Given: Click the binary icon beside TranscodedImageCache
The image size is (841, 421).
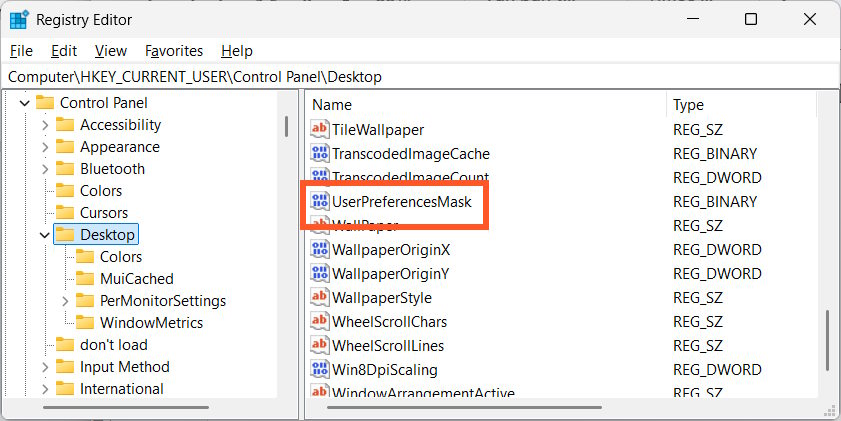Looking at the screenshot, I should click(320, 154).
